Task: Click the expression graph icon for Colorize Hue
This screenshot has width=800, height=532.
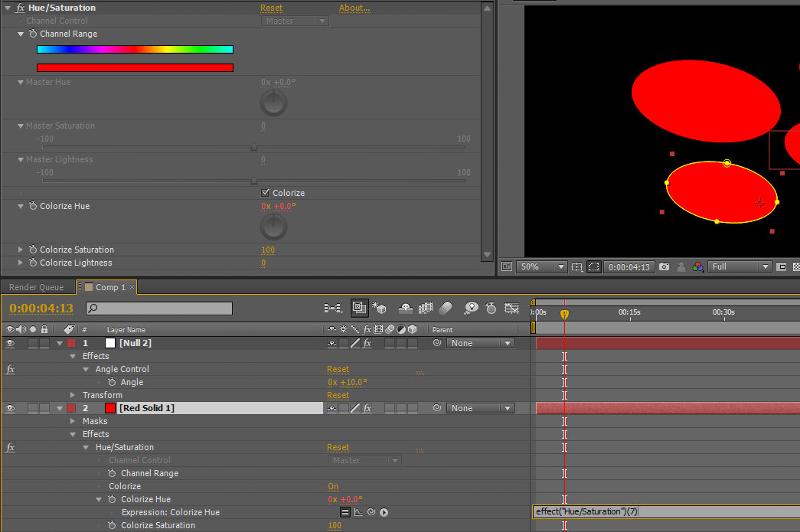Action: click(358, 512)
